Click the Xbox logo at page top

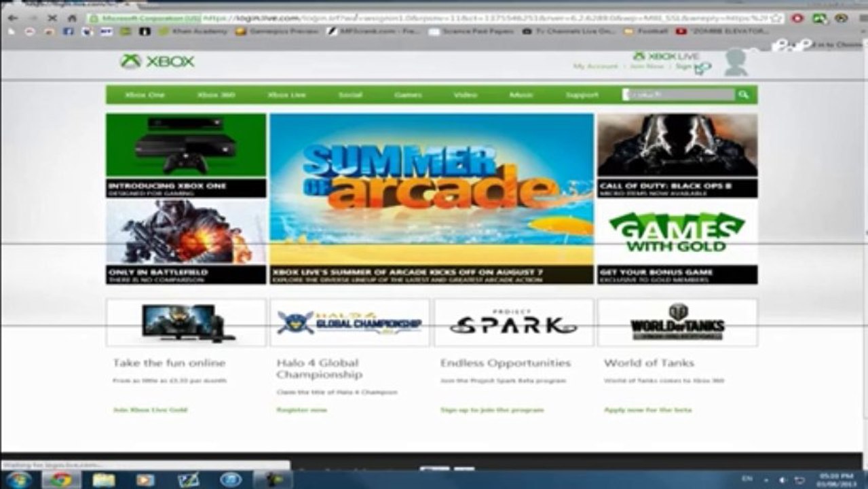point(157,61)
